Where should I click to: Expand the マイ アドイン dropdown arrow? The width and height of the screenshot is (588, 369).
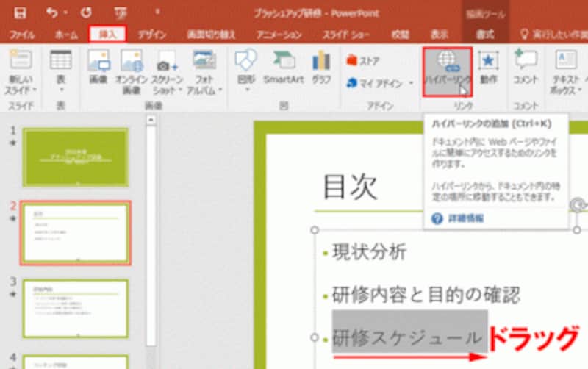pos(411,83)
